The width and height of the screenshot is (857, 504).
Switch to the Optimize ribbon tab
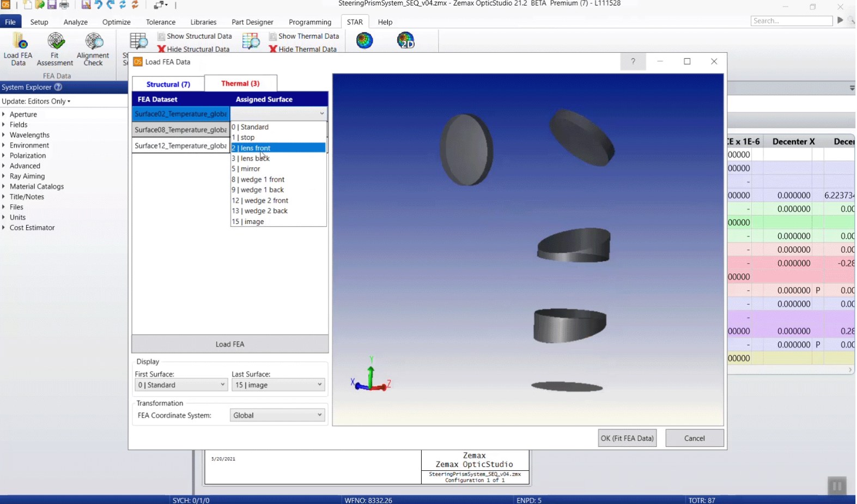click(117, 22)
